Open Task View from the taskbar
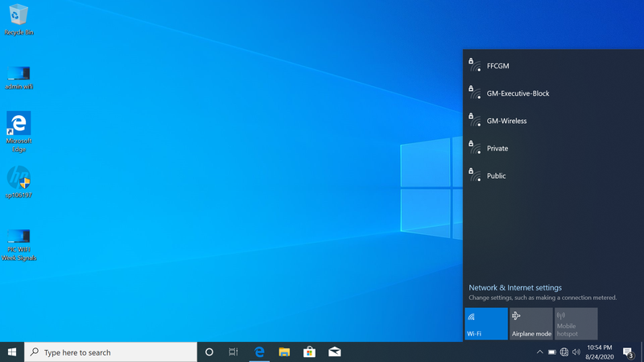 (x=233, y=352)
